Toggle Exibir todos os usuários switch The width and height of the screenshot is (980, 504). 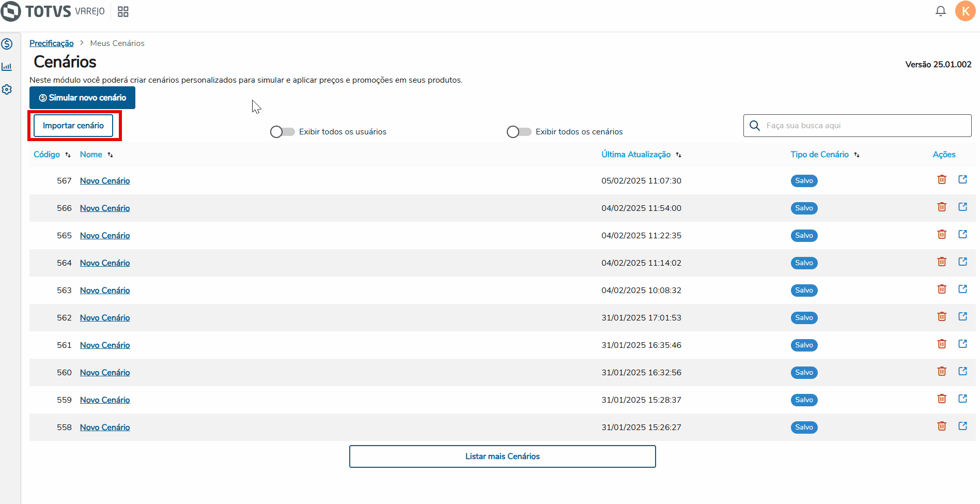click(x=282, y=132)
